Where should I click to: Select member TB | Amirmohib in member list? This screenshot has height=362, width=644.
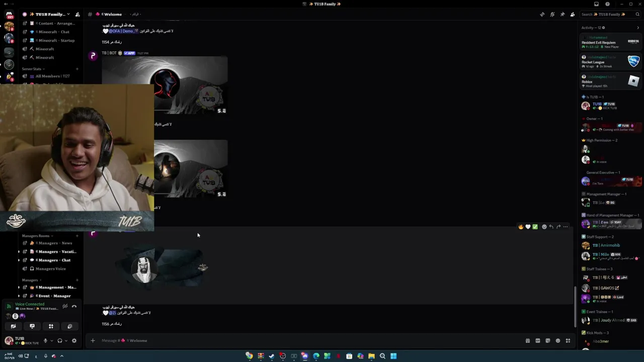(x=606, y=245)
